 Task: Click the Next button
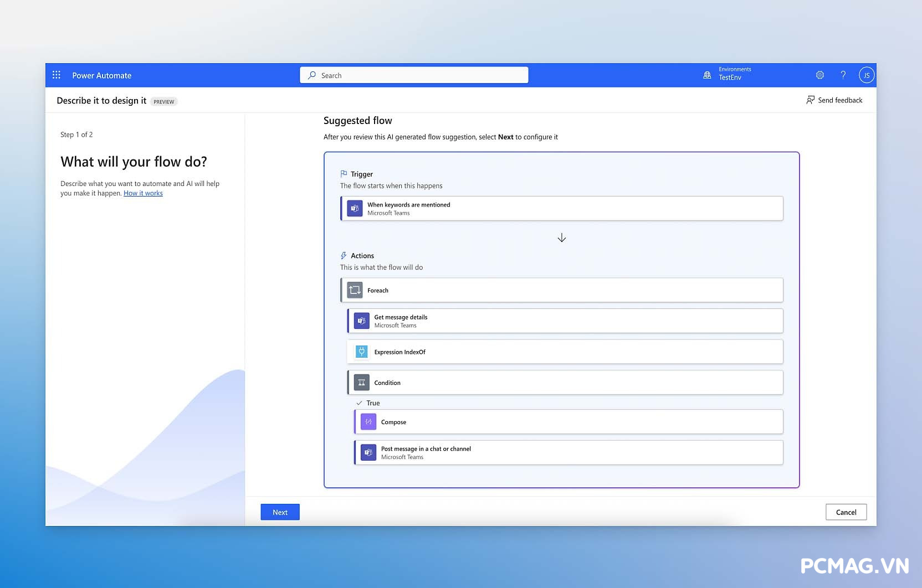(280, 512)
